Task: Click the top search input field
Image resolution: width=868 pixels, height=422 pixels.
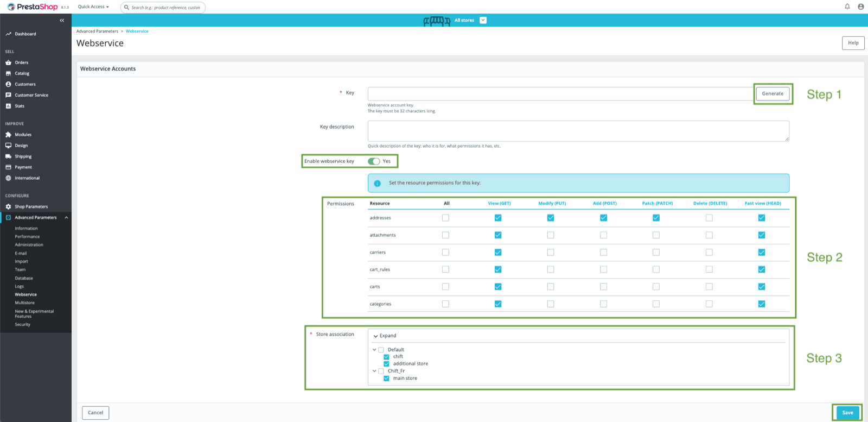Action: [x=163, y=8]
